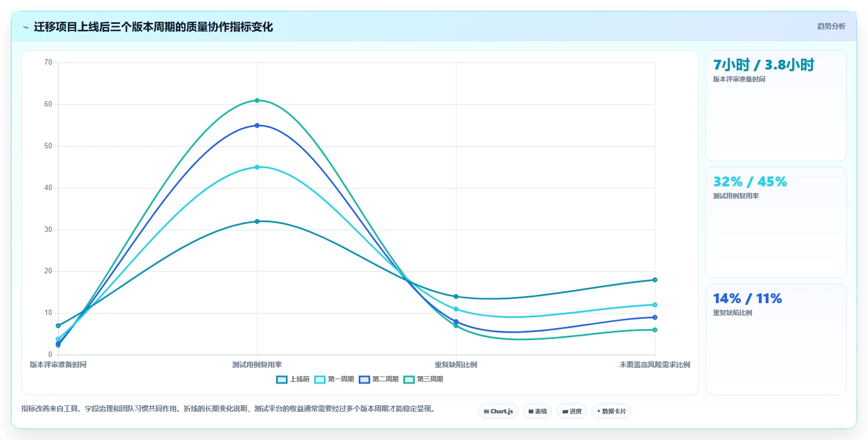Click the 32% / 45% card value
Screen dimensions: 868x440
click(x=750, y=182)
